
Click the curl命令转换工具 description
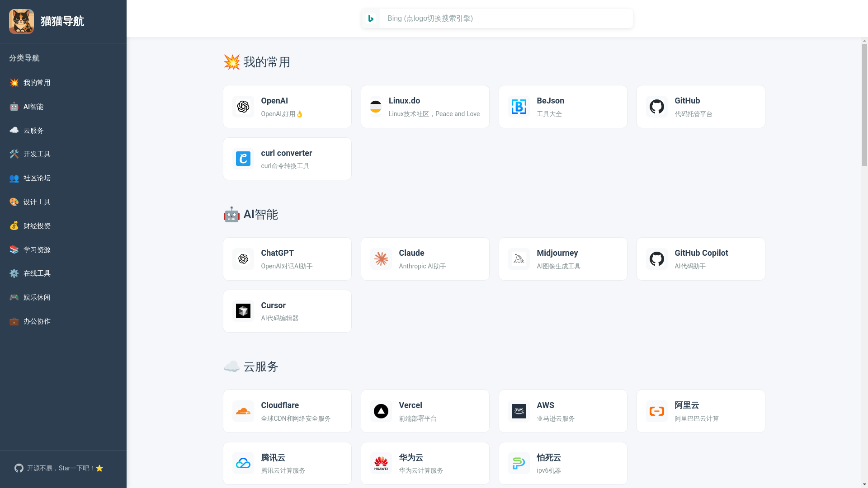pyautogui.click(x=285, y=166)
